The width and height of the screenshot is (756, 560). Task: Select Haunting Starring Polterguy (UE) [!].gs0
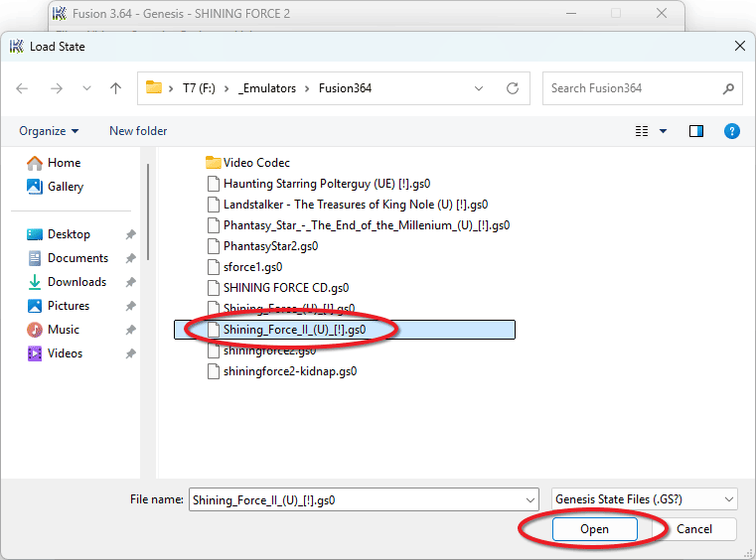pyautogui.click(x=319, y=184)
